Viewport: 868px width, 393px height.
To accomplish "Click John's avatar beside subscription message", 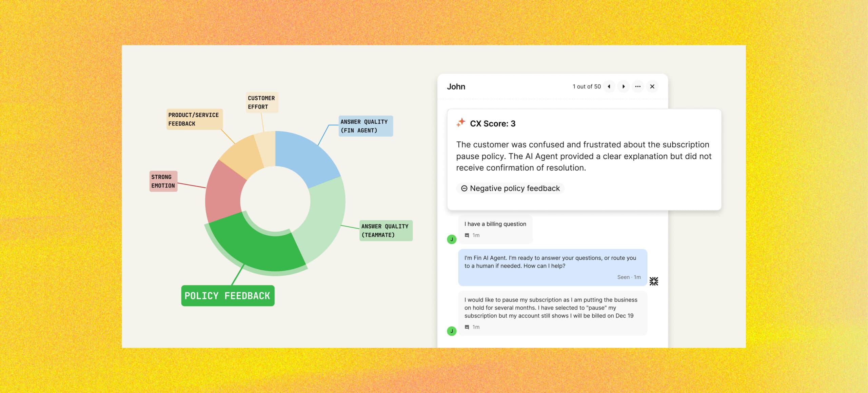I will click(x=452, y=331).
